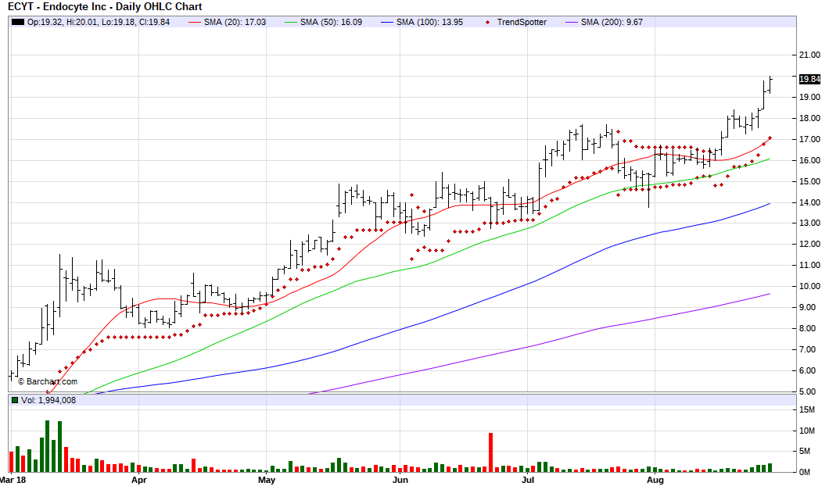This screenshot has width=829, height=504.
Task: Click the 13.00 price axis label
Action: (809, 223)
